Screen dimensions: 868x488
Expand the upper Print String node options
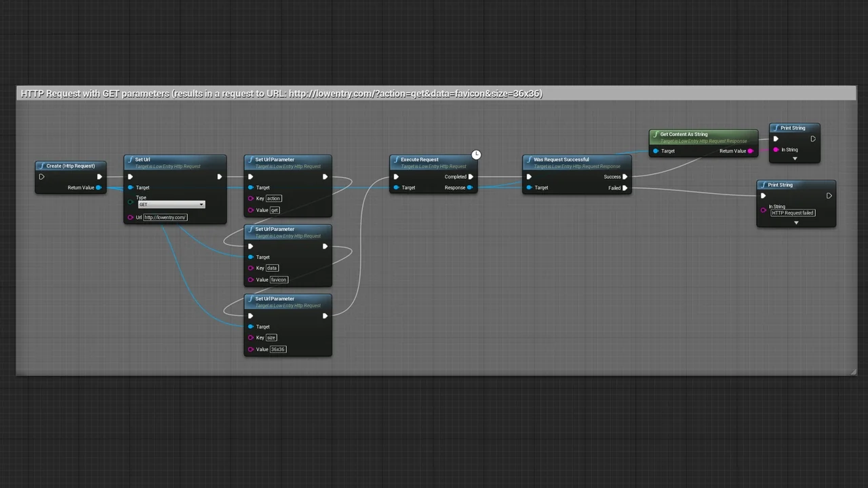pos(795,159)
